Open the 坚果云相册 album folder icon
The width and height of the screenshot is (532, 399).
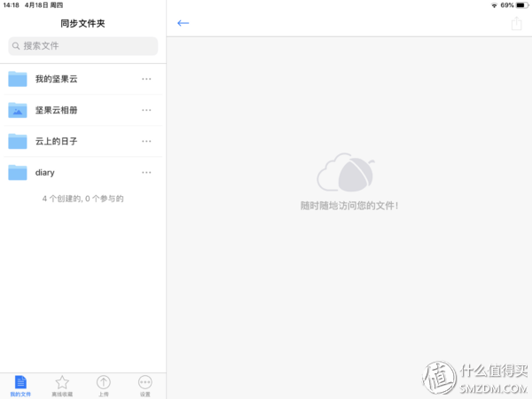point(18,110)
